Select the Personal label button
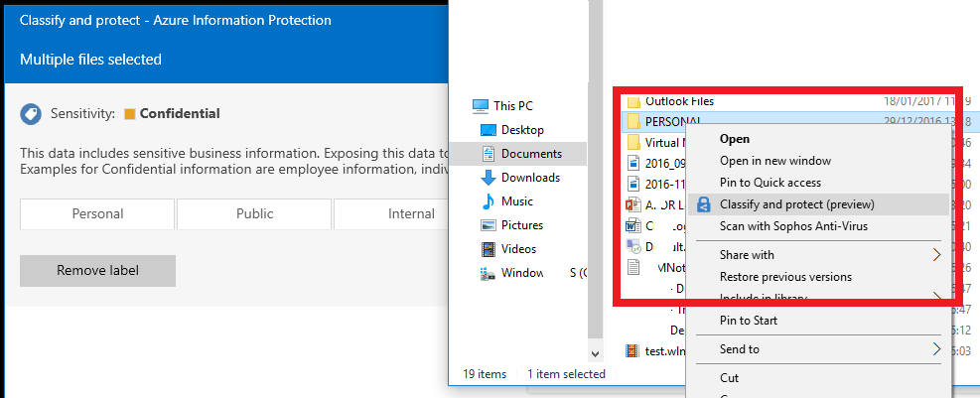The width and height of the screenshot is (980, 398). pyautogui.click(x=97, y=214)
